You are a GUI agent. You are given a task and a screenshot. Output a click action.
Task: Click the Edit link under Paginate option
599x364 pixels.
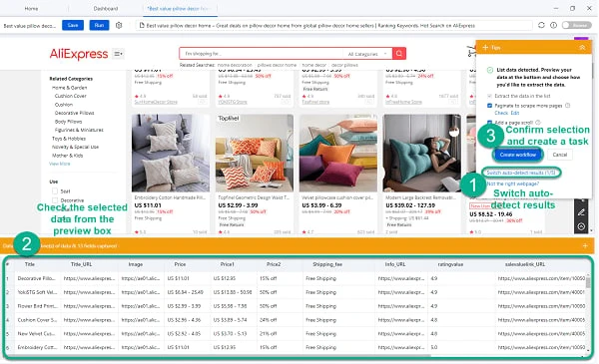pyautogui.click(x=515, y=113)
